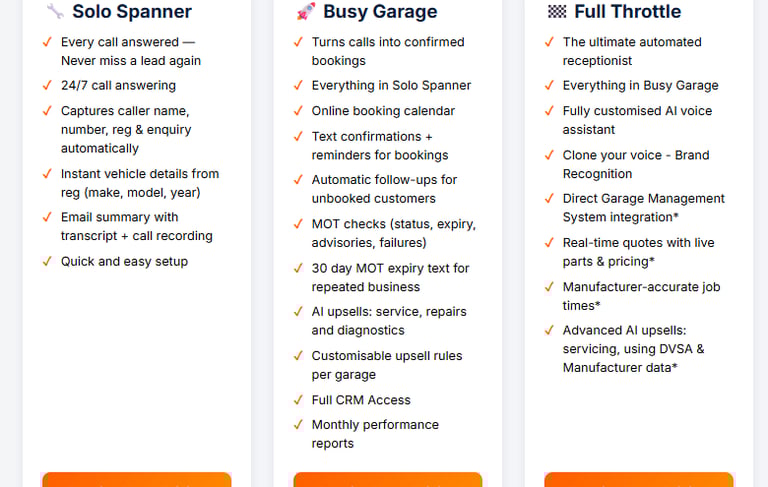Image resolution: width=768 pixels, height=487 pixels.
Task: Click checkmark beside Everything in Busy Garage
Action: pyautogui.click(x=549, y=85)
